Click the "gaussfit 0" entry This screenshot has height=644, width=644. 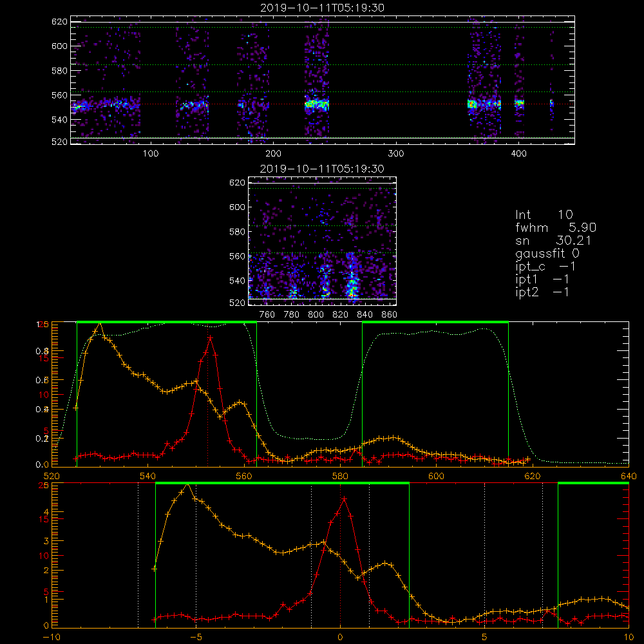click(x=547, y=253)
